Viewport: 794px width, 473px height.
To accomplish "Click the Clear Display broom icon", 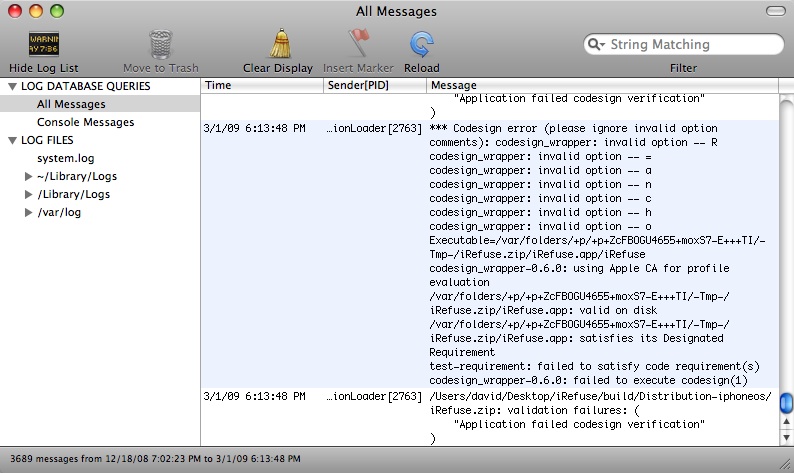I will click(280, 44).
